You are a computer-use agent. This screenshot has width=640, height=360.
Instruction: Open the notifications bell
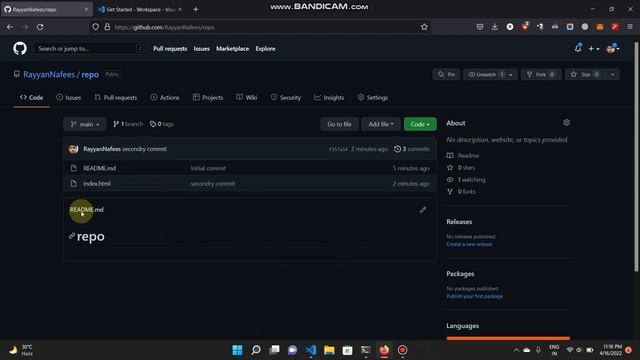[x=578, y=48]
